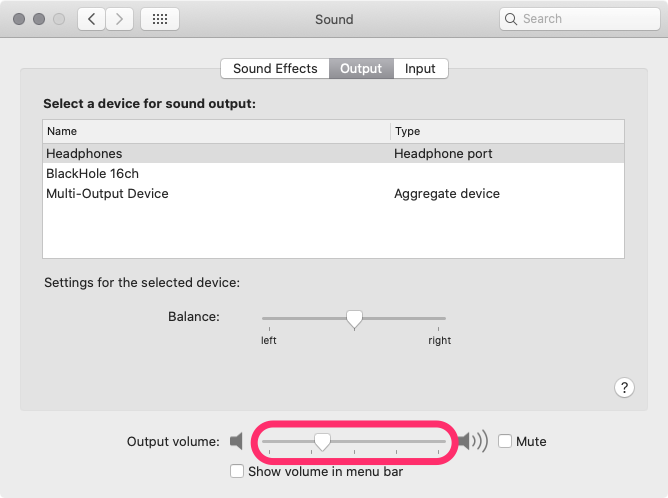The width and height of the screenshot is (668, 498).
Task: Open the Input tab
Action: coord(420,69)
